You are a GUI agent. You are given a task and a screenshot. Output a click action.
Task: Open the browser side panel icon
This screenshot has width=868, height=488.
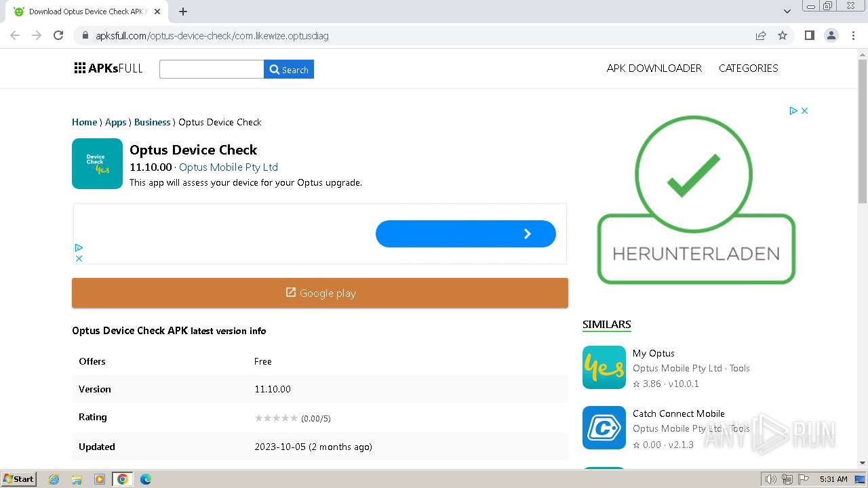809,35
